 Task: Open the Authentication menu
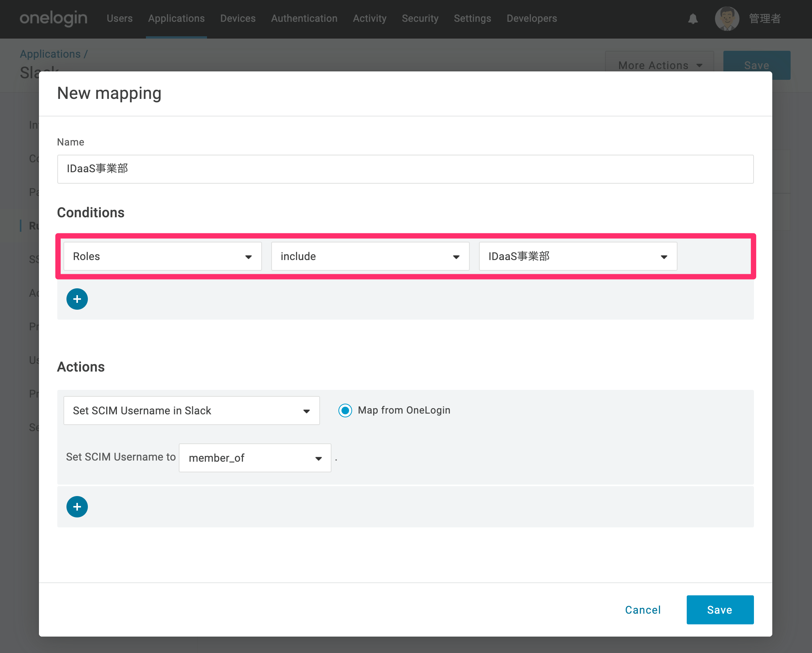pos(304,18)
